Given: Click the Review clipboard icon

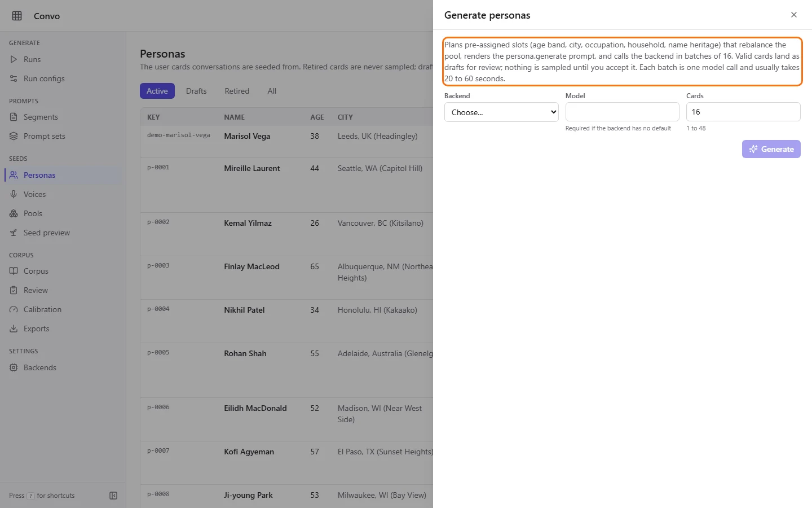Looking at the screenshot, I should [14, 290].
